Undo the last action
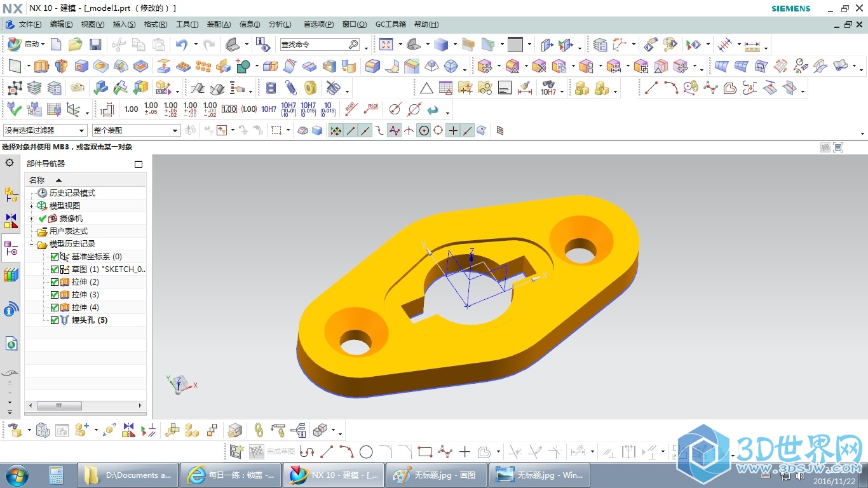 coord(182,44)
